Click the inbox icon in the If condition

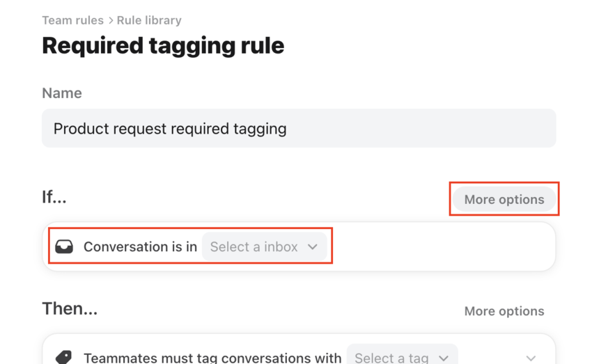click(x=64, y=246)
